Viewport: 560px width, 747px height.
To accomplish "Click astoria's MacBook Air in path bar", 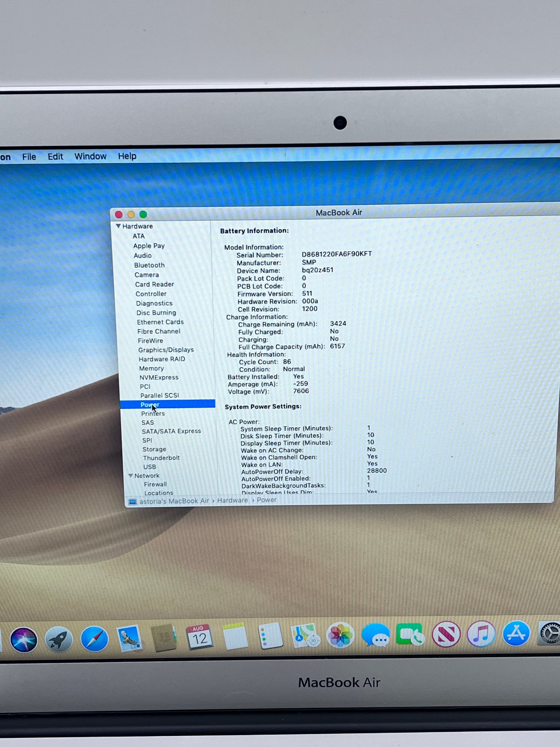I will [x=174, y=501].
